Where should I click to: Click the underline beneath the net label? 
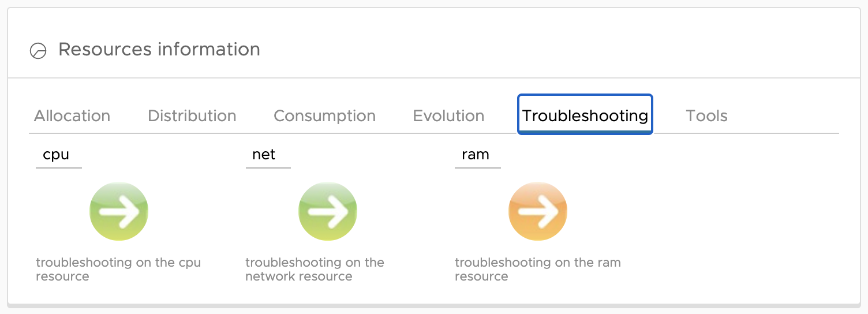coord(268,168)
